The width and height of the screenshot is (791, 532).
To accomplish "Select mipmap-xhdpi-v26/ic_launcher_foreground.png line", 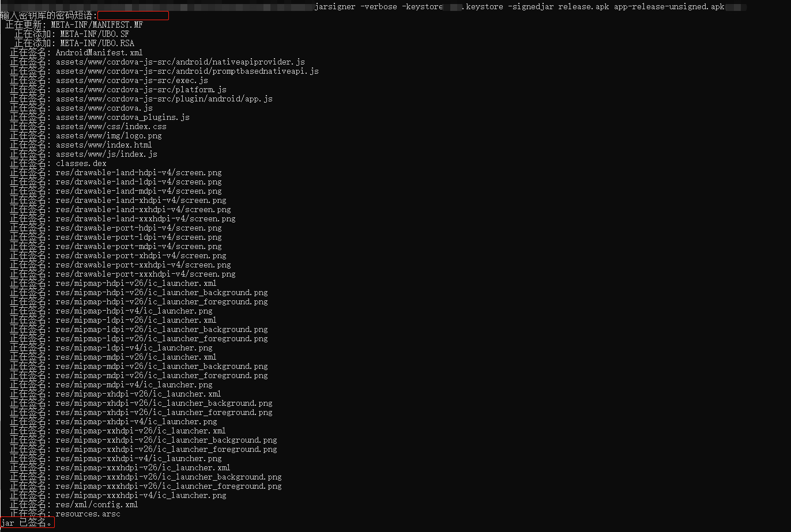I will 141,412.
